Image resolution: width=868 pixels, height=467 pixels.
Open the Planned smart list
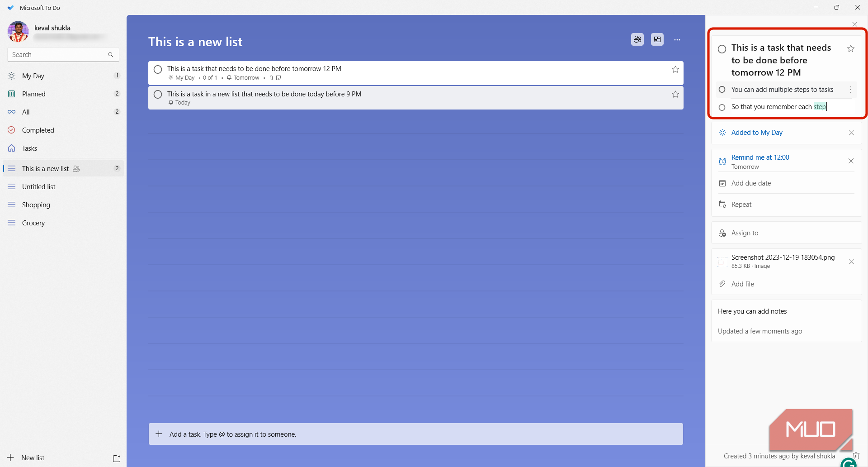pos(63,94)
